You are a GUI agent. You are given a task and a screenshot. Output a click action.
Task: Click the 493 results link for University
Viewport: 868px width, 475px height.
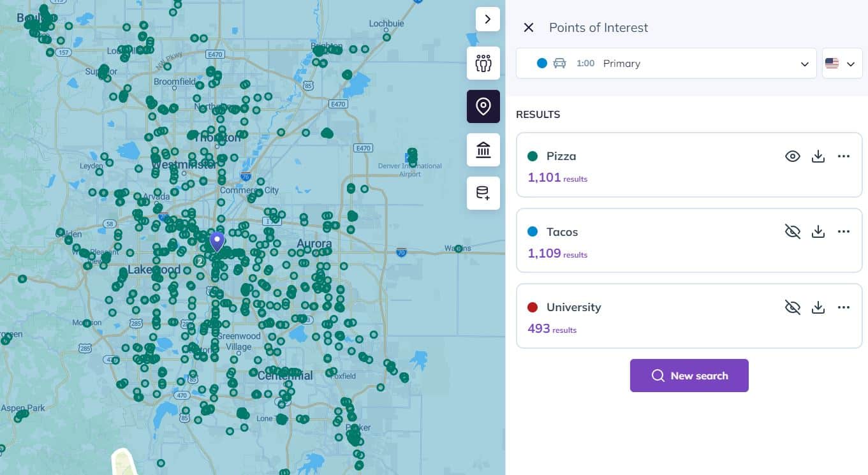click(552, 328)
